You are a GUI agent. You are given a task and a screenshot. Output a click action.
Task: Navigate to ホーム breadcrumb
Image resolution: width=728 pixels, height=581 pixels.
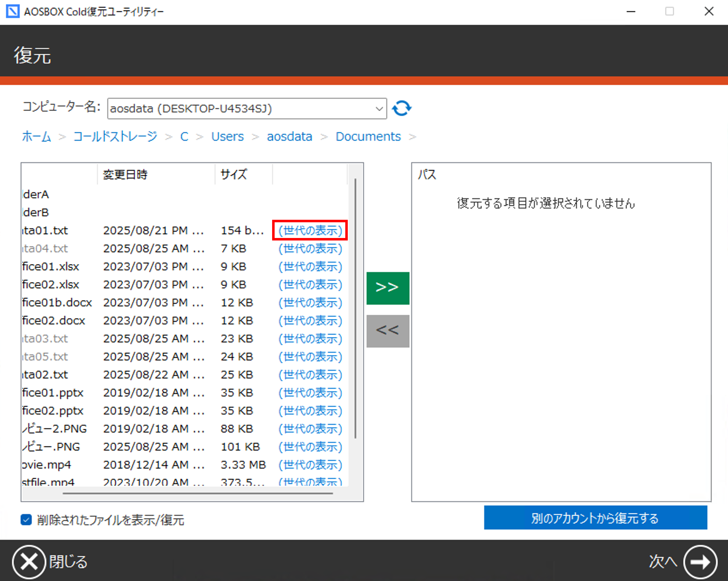(36, 137)
